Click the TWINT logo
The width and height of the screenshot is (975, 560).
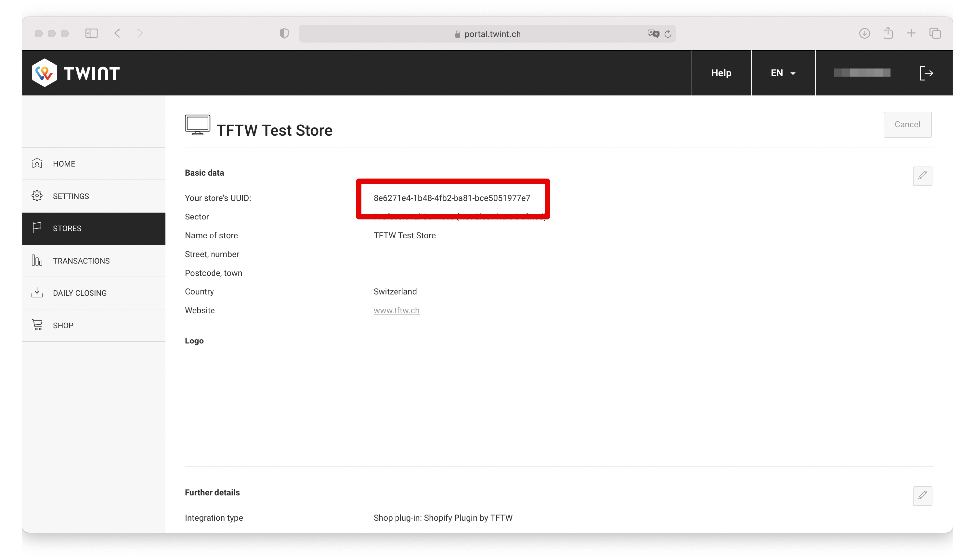point(76,73)
